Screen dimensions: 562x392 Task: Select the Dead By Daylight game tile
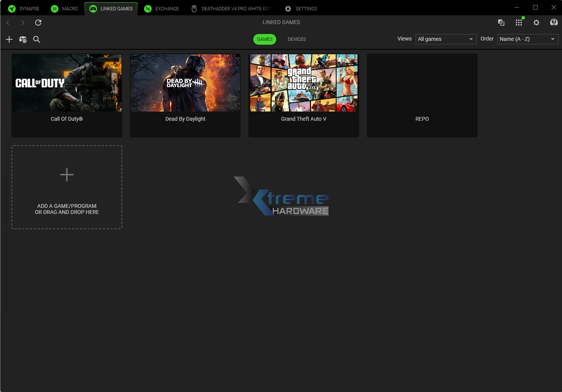[x=185, y=96]
